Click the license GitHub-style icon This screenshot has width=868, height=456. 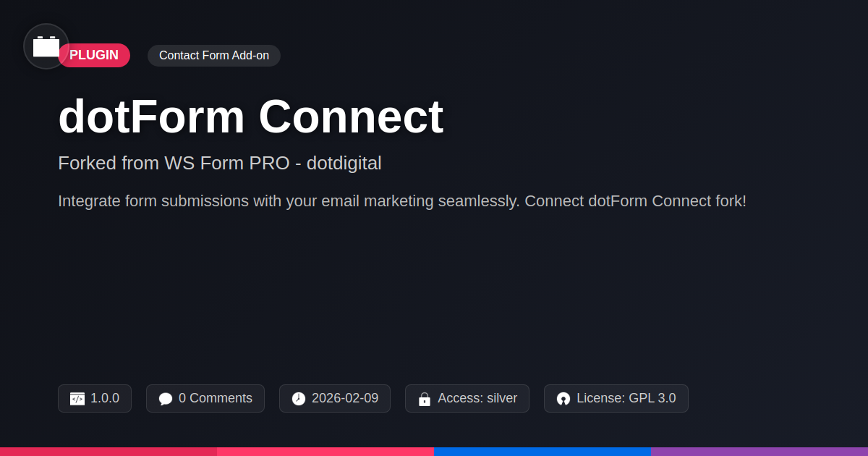tap(563, 399)
